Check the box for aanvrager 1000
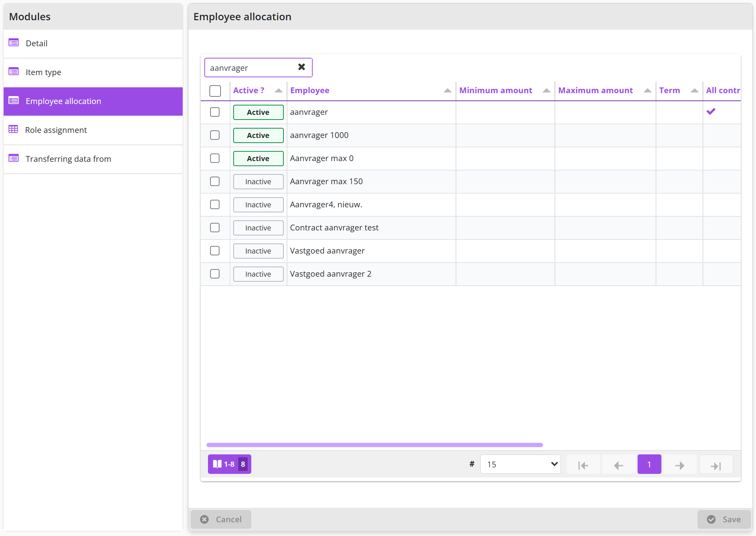 215,135
